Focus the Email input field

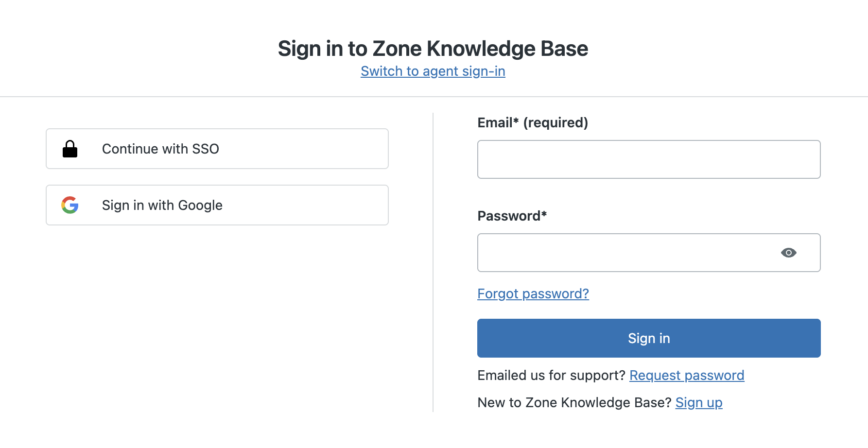click(x=648, y=159)
